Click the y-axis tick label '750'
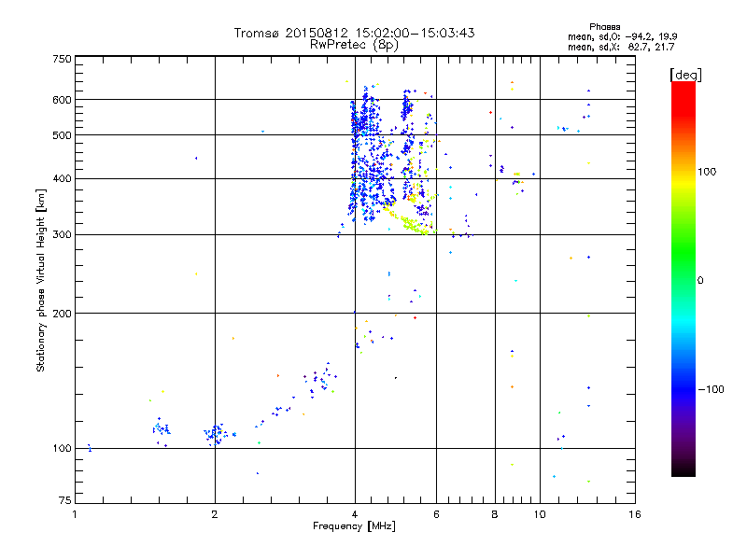This screenshot has height=560, width=747. (62, 59)
